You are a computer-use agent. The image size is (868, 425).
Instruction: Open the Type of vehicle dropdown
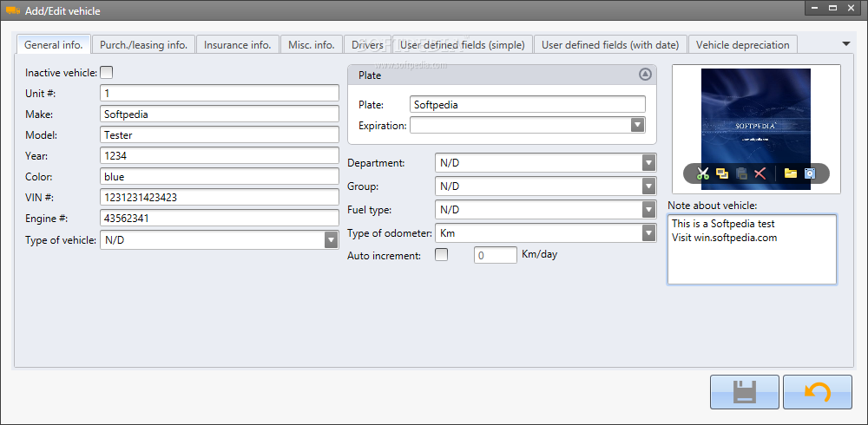pos(331,240)
